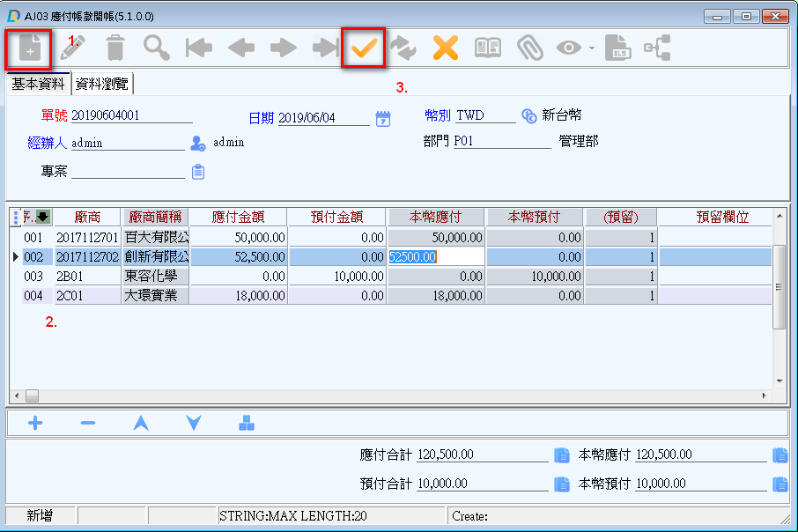Remove a detail row with minus icon

(87, 423)
